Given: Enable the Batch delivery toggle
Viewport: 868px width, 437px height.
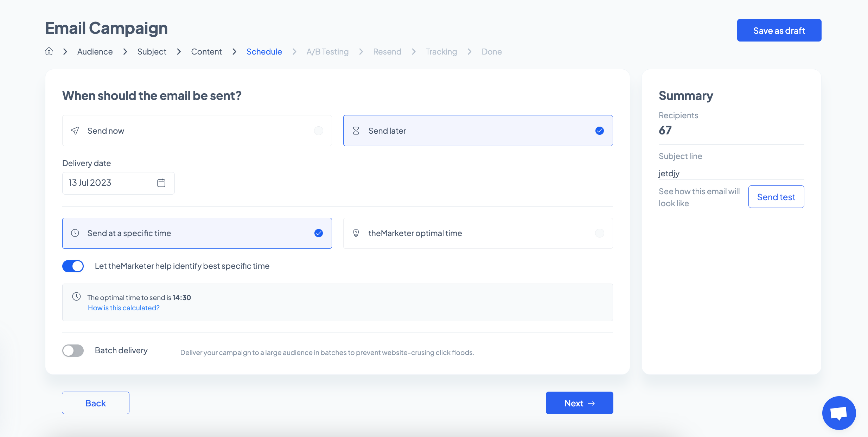Looking at the screenshot, I should [x=73, y=350].
